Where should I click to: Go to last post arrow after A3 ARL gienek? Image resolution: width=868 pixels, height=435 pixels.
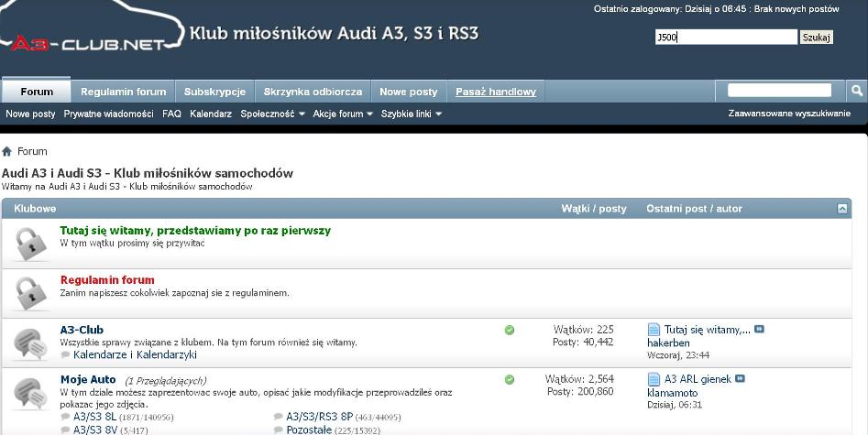point(740,378)
